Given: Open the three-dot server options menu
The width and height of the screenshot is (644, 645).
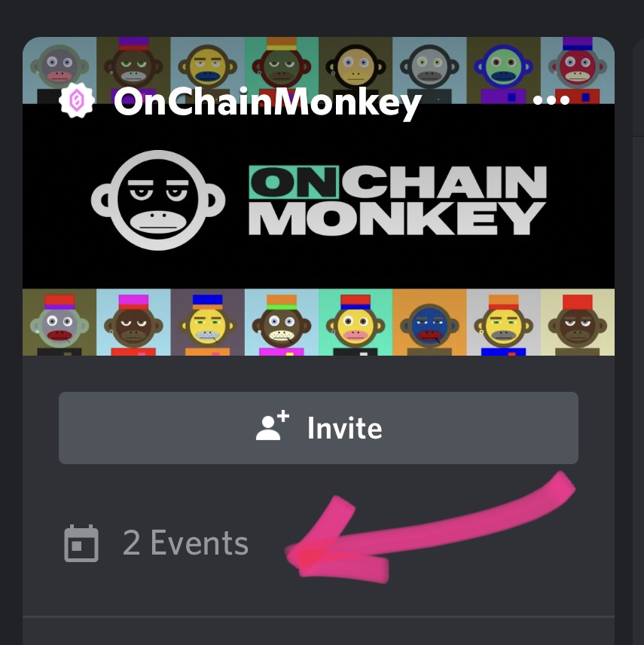Looking at the screenshot, I should click(x=551, y=100).
